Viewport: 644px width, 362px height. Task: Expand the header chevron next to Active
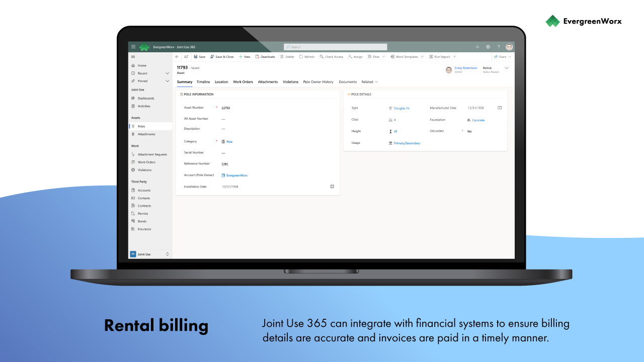tap(507, 68)
